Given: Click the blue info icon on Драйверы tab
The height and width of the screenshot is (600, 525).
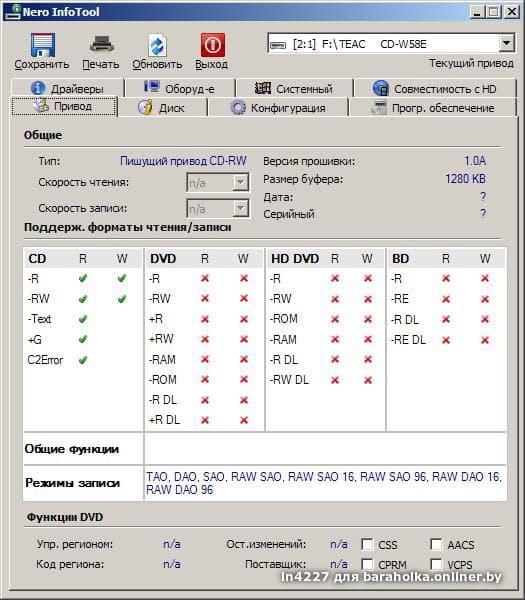Looking at the screenshot, I should coord(38,88).
